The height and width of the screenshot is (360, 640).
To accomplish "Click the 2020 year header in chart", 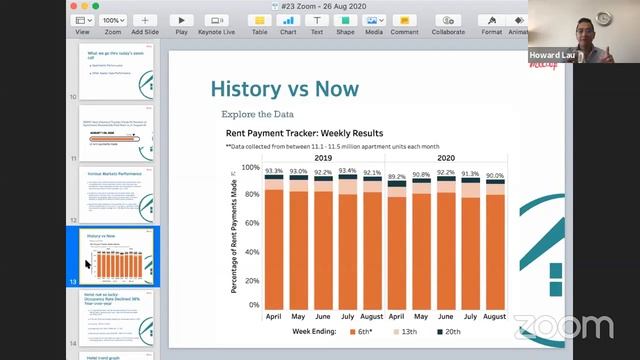I will [446, 158].
